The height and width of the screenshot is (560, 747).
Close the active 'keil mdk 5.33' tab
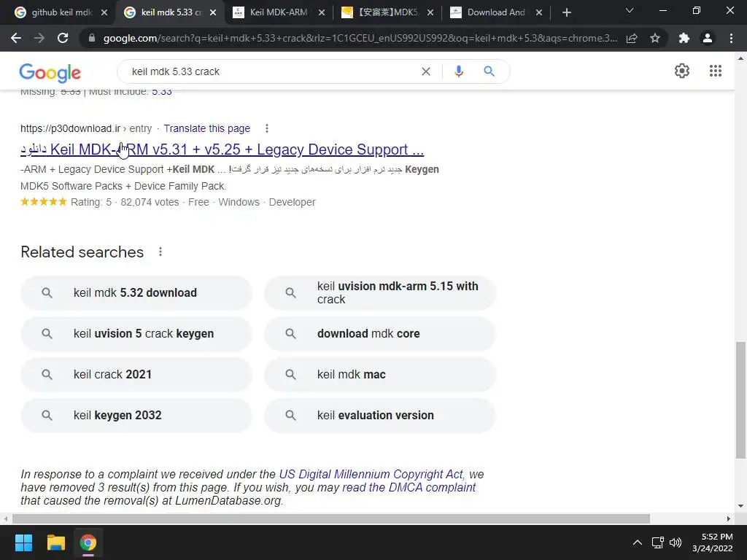(x=213, y=13)
